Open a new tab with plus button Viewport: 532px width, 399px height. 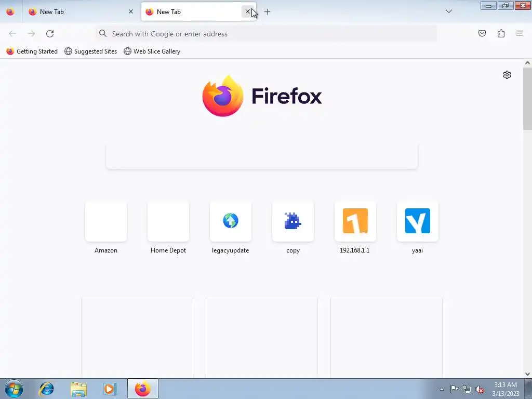(268, 12)
